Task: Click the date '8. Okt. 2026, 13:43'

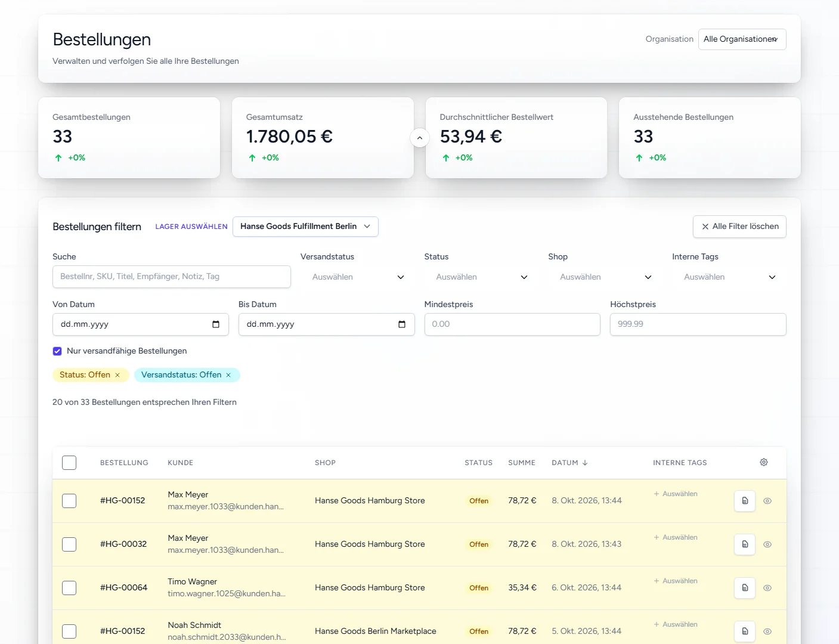Action: [587, 544]
